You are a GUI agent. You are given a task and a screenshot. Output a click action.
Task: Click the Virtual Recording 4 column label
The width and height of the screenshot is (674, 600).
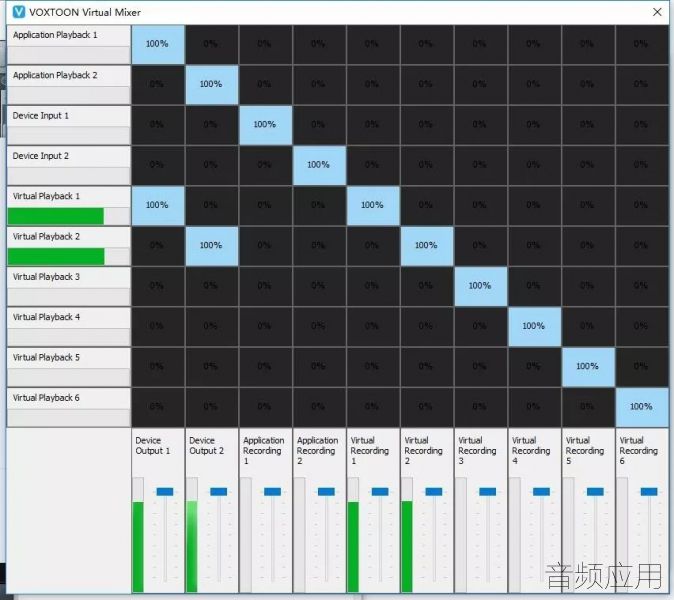click(x=531, y=451)
